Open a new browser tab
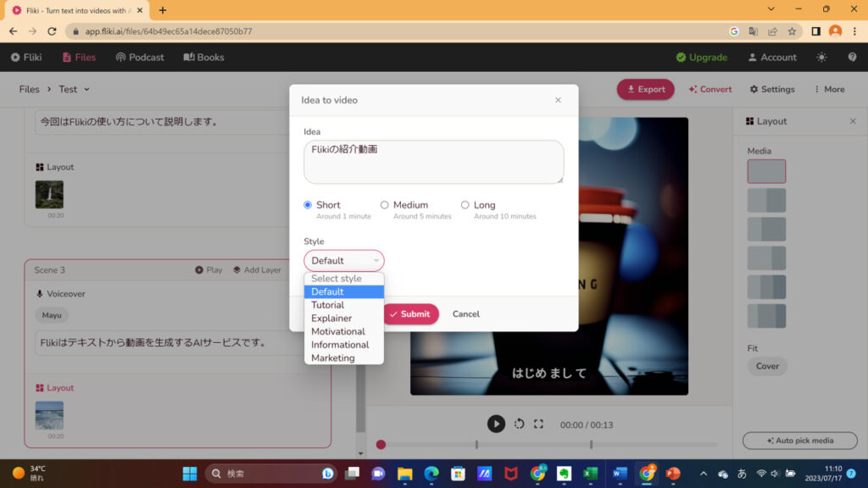Screen dimensions: 868x488 163,10
